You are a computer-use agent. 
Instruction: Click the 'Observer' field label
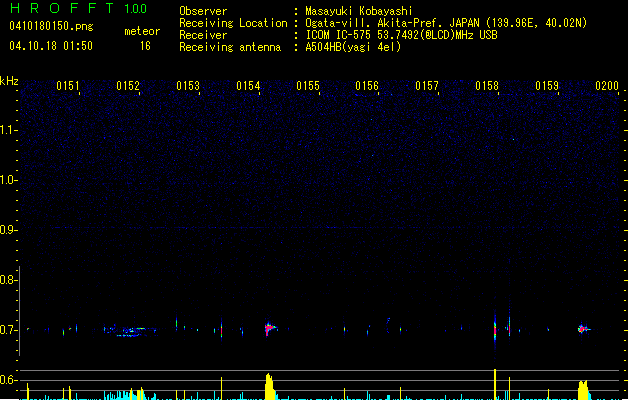(203, 11)
